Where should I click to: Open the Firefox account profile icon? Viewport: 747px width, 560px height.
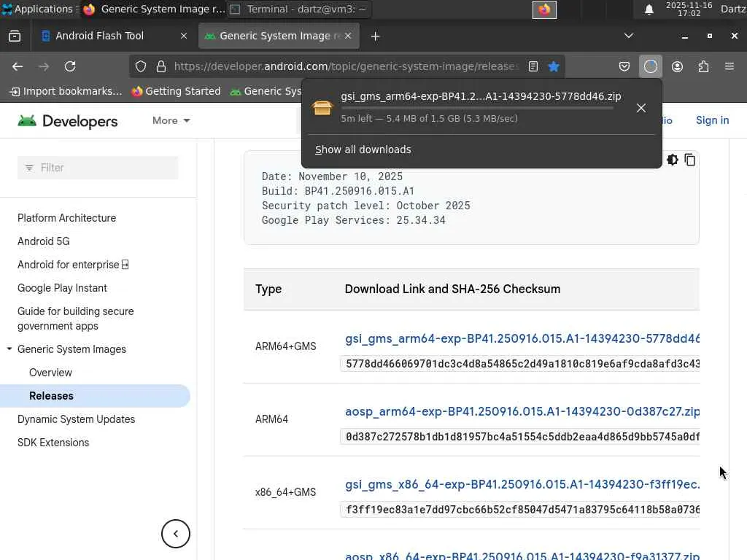pyautogui.click(x=677, y=66)
